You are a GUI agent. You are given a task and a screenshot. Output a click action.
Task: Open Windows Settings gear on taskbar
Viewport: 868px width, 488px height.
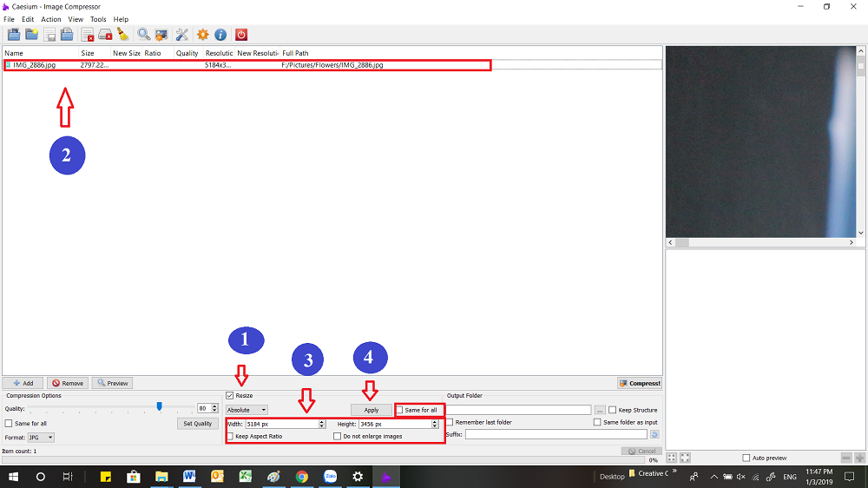click(x=358, y=477)
